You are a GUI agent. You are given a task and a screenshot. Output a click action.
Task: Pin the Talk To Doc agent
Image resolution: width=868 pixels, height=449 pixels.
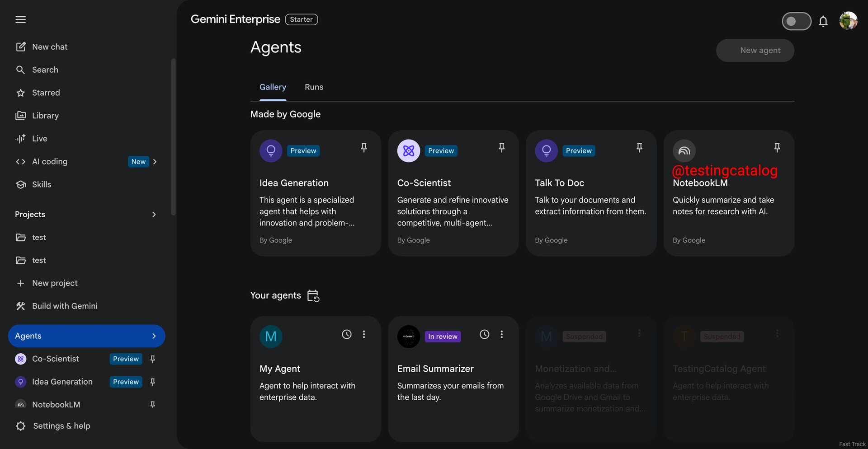coord(639,147)
